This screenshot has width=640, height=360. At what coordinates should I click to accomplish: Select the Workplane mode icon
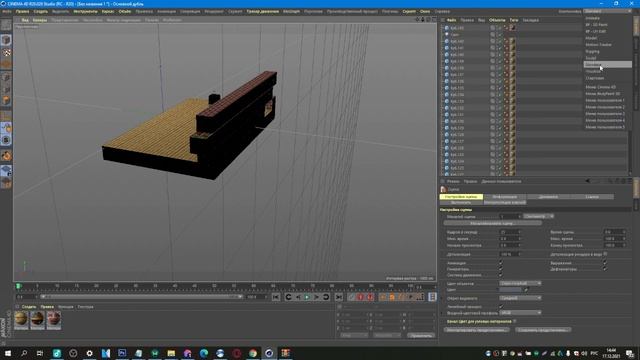6,64
